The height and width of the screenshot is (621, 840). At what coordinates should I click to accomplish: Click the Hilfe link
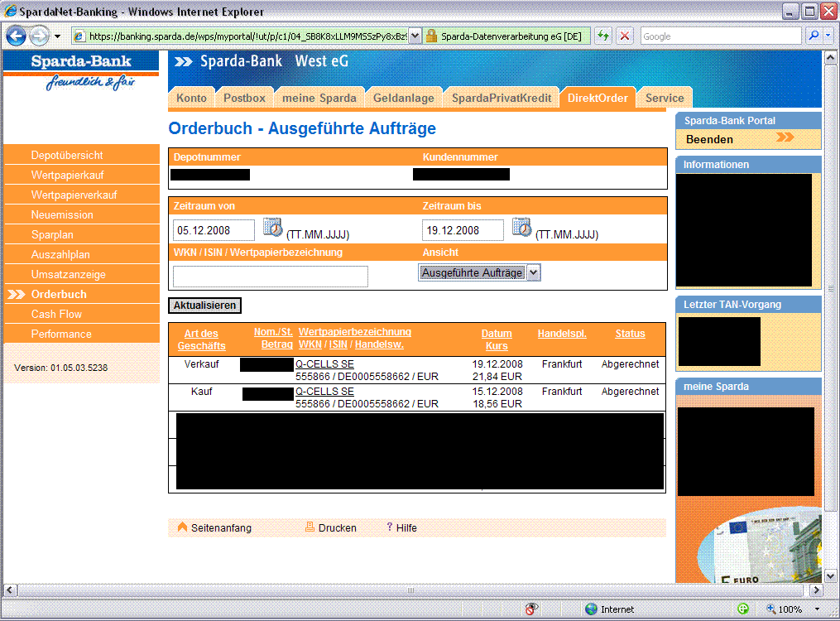point(406,527)
